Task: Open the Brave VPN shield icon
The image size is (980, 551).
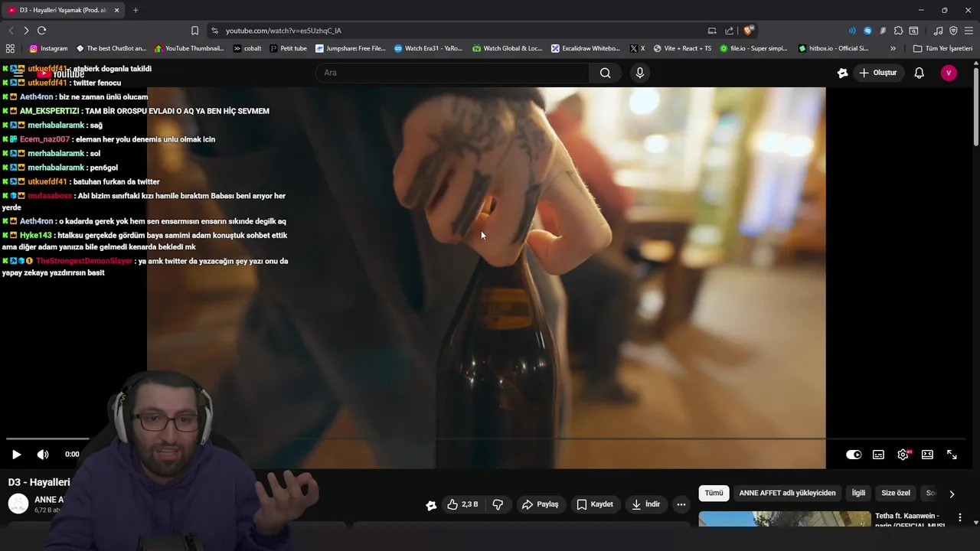Action: [x=953, y=31]
